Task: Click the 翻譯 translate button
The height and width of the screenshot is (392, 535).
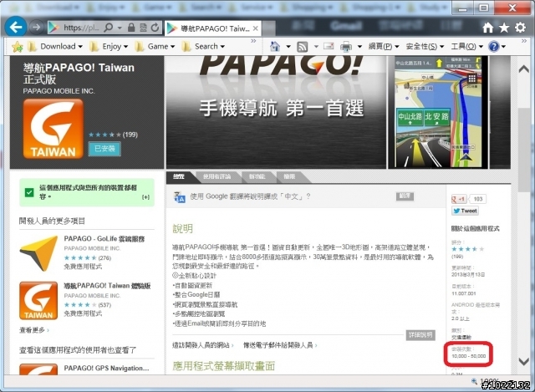Action: pos(405,196)
